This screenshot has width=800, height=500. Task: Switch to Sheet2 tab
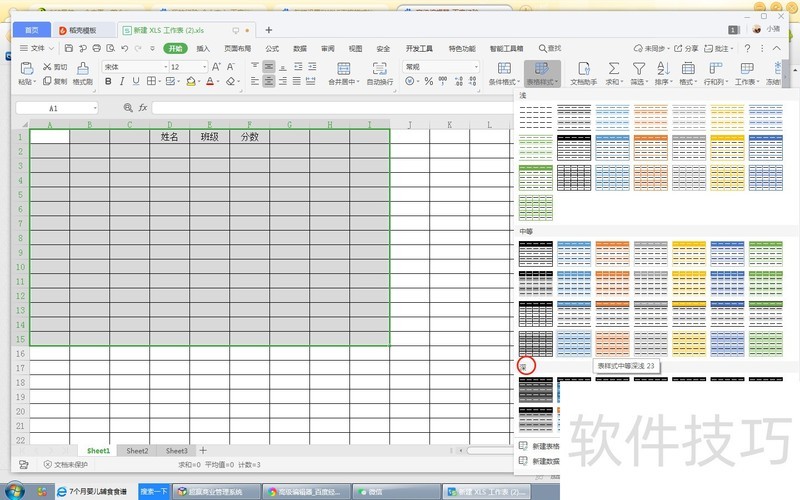coord(137,451)
